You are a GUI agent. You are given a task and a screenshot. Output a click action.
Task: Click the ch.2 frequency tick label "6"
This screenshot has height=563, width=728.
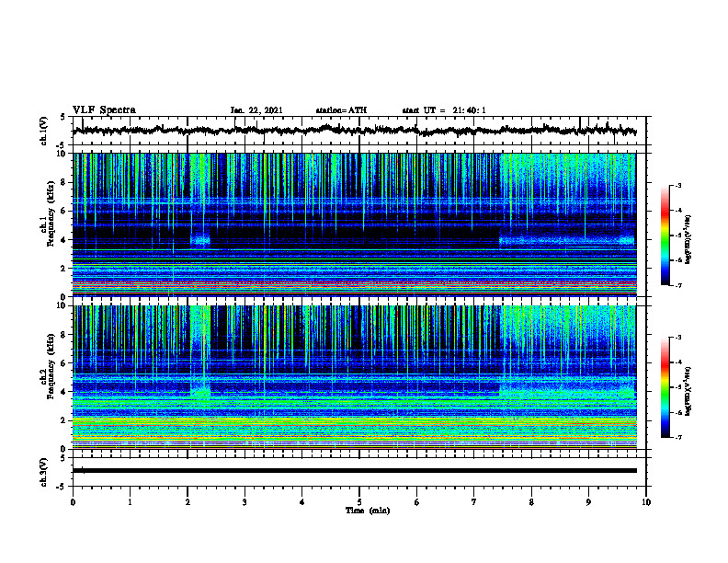coord(64,362)
